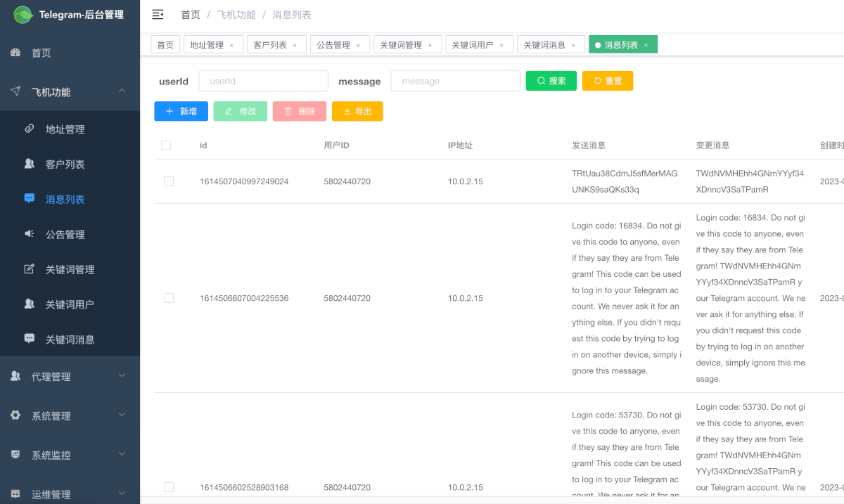Select checkbox for row 1614506607004225536
The height and width of the screenshot is (504, 844).
(x=169, y=298)
